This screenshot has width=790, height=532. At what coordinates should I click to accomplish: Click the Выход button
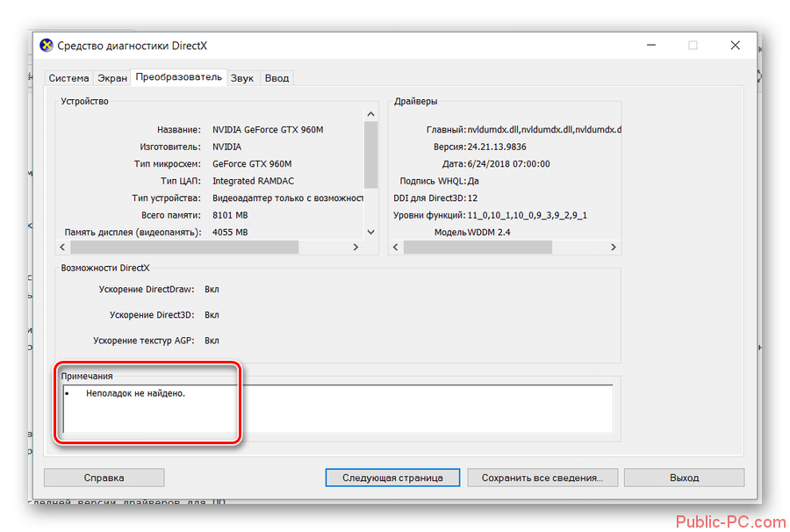point(684,478)
